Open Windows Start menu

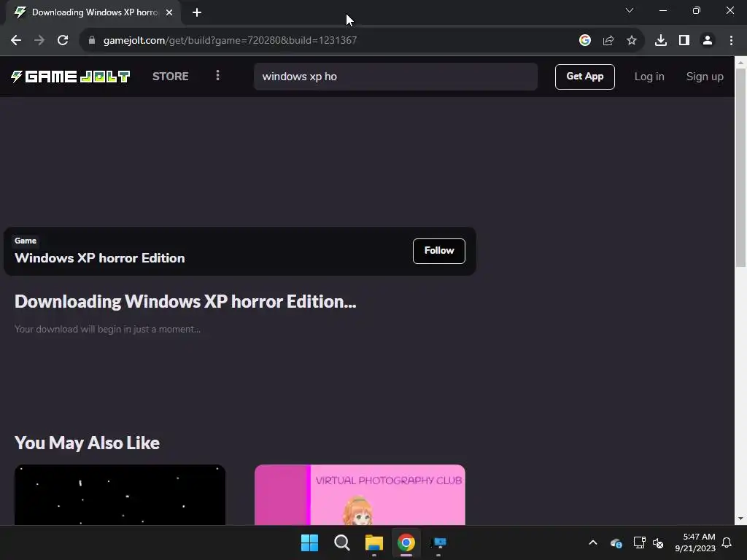309,542
